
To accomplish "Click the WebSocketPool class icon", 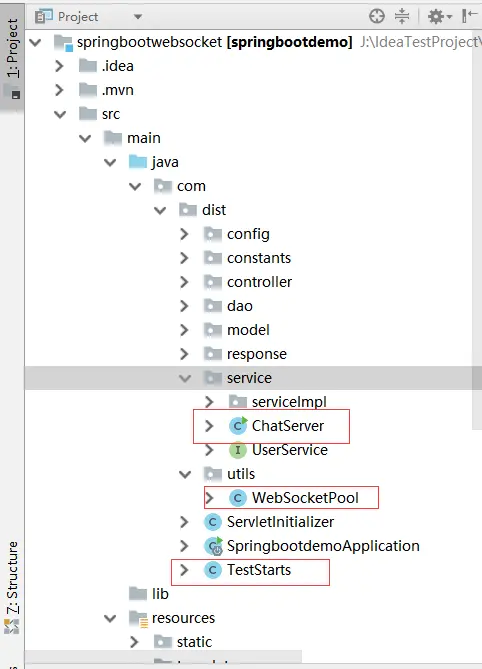I will pyautogui.click(x=238, y=498).
